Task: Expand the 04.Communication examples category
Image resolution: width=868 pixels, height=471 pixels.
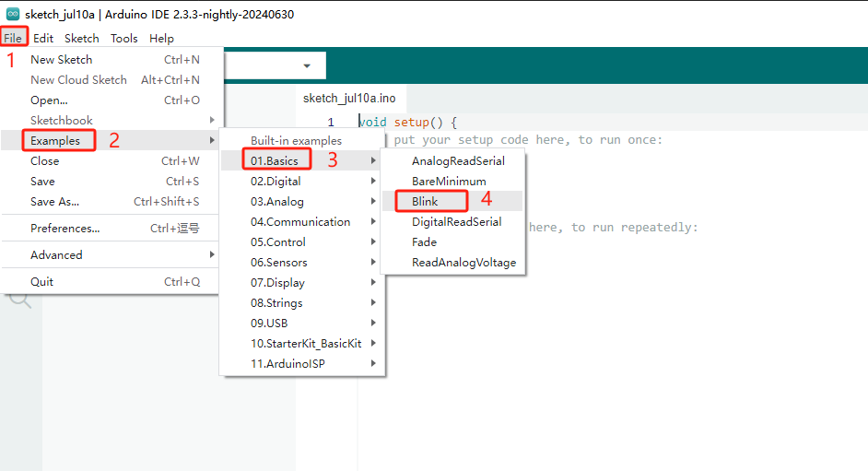Action: click(301, 221)
